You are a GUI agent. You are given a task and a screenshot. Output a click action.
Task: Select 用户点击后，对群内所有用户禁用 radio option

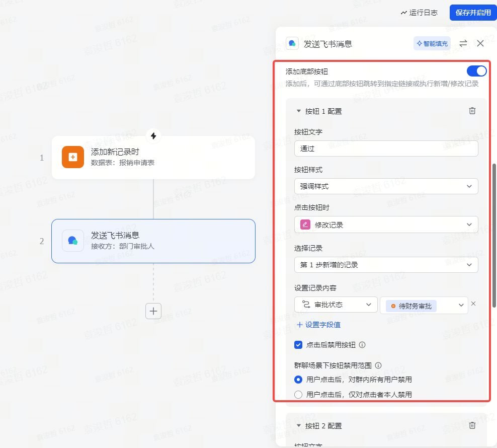[x=298, y=379]
